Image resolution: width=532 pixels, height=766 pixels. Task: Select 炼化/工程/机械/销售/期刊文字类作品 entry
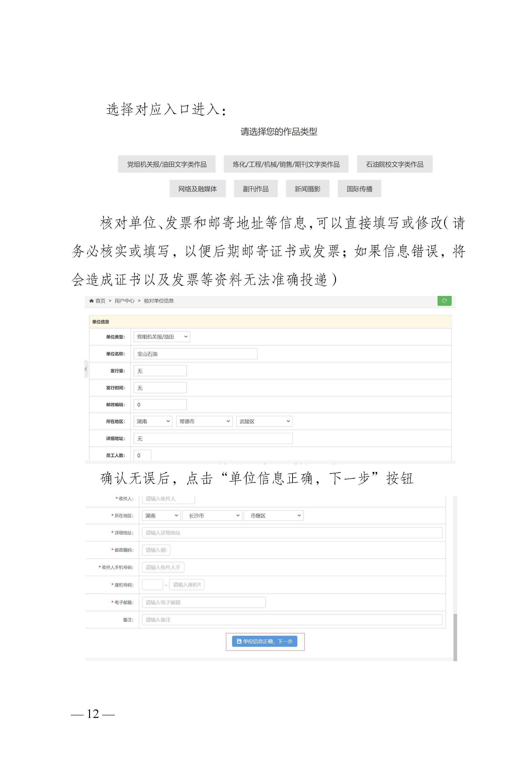pyautogui.click(x=286, y=164)
